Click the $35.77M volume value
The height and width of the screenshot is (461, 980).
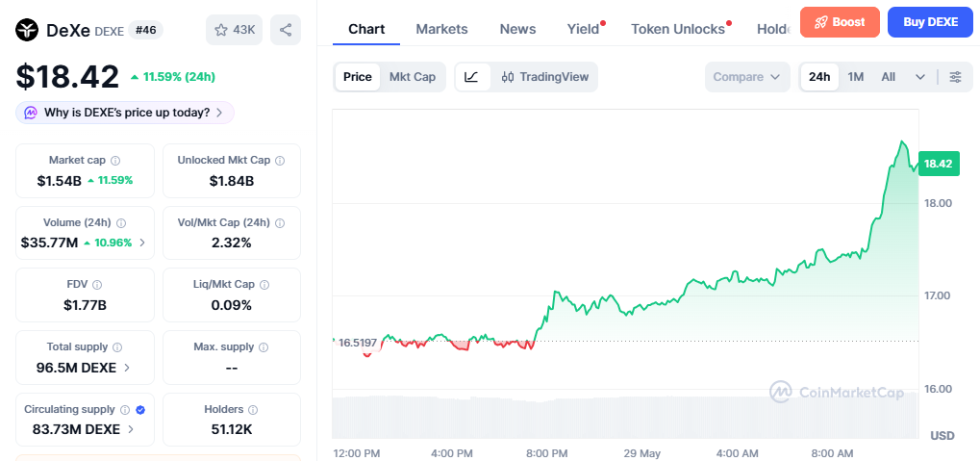coord(49,243)
